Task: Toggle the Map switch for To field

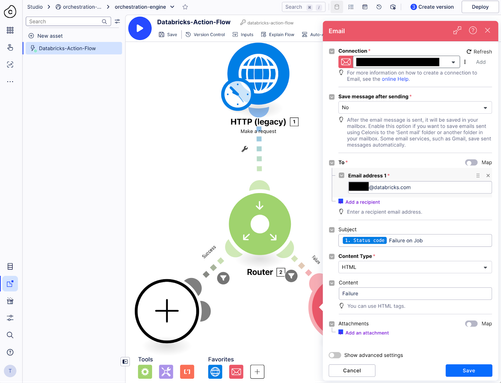Action: 471,162
